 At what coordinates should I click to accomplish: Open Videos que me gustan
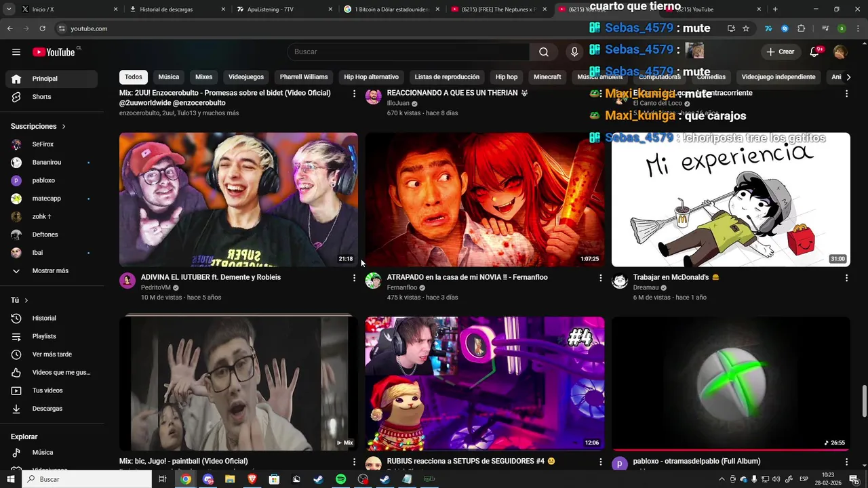[53, 373]
